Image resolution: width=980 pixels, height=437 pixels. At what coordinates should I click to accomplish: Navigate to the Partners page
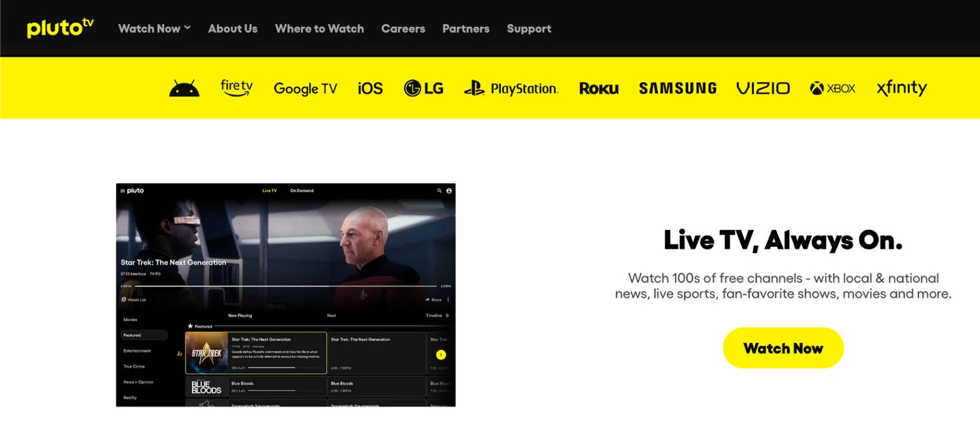466,29
